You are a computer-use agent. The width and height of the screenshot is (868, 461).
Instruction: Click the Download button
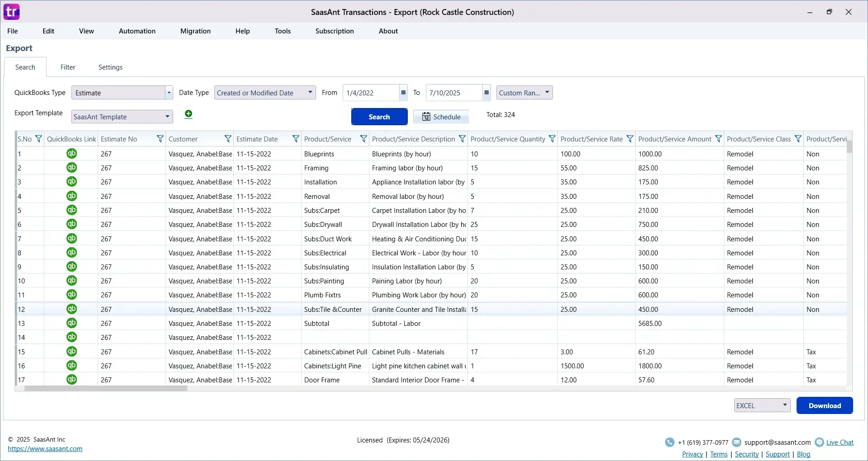tap(825, 405)
